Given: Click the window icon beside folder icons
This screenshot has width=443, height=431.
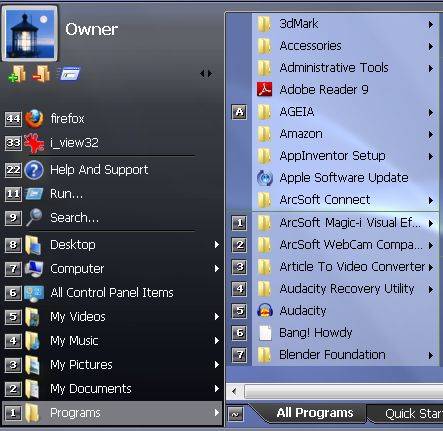Looking at the screenshot, I should [x=69, y=74].
